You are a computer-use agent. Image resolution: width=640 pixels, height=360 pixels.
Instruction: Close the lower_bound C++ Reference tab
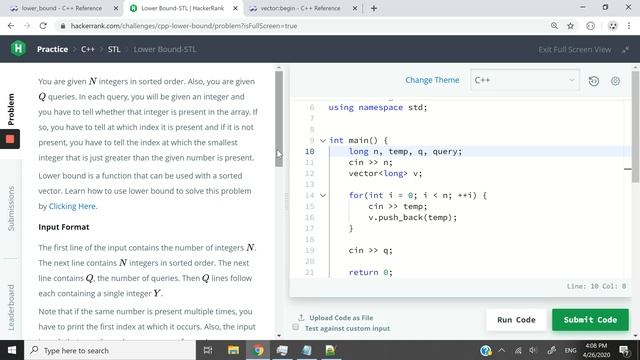click(x=116, y=8)
